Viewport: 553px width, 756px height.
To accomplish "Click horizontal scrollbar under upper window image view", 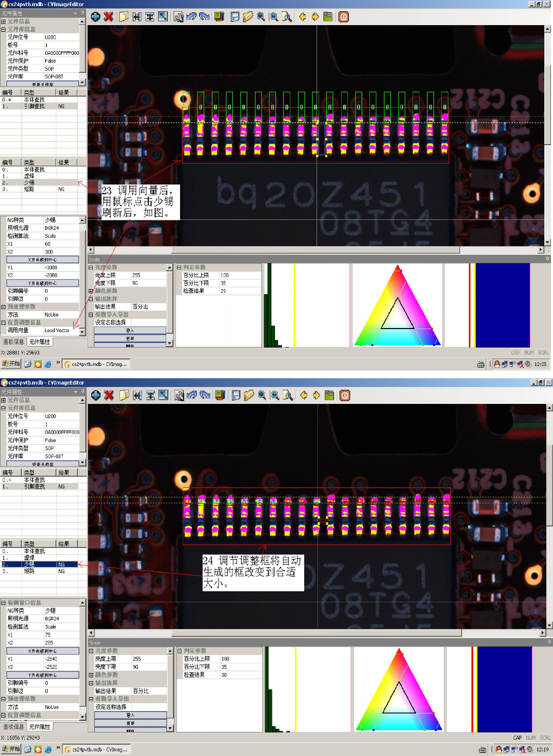I will point(315,250).
